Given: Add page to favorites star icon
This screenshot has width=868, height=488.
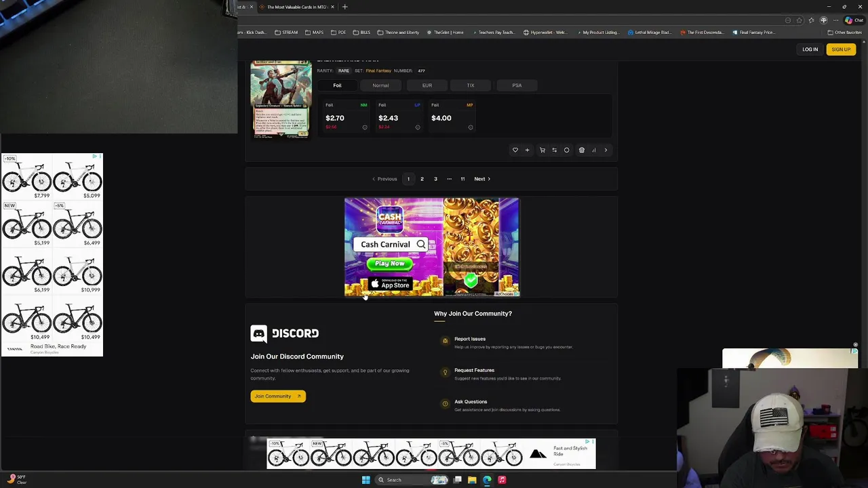Looking at the screenshot, I should click(799, 20).
